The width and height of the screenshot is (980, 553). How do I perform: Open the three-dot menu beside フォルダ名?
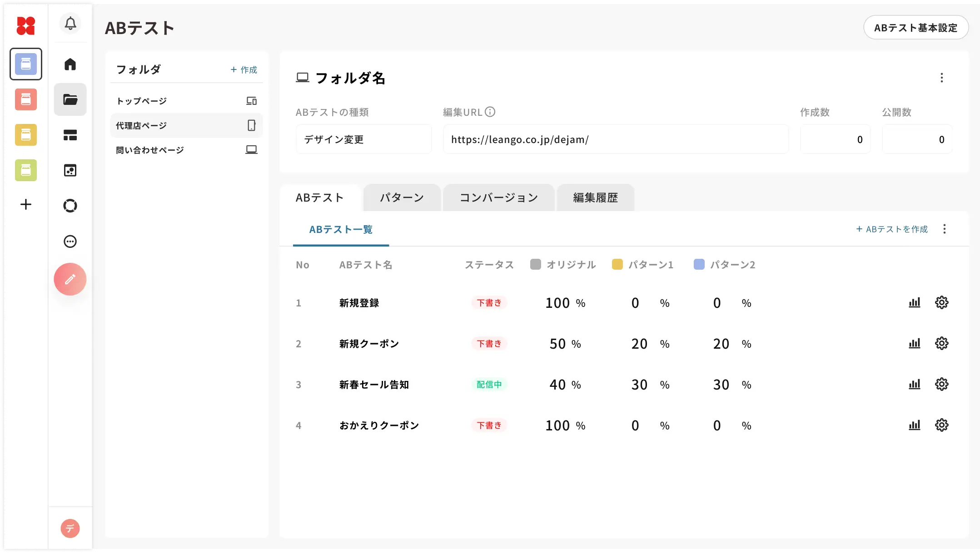(941, 78)
